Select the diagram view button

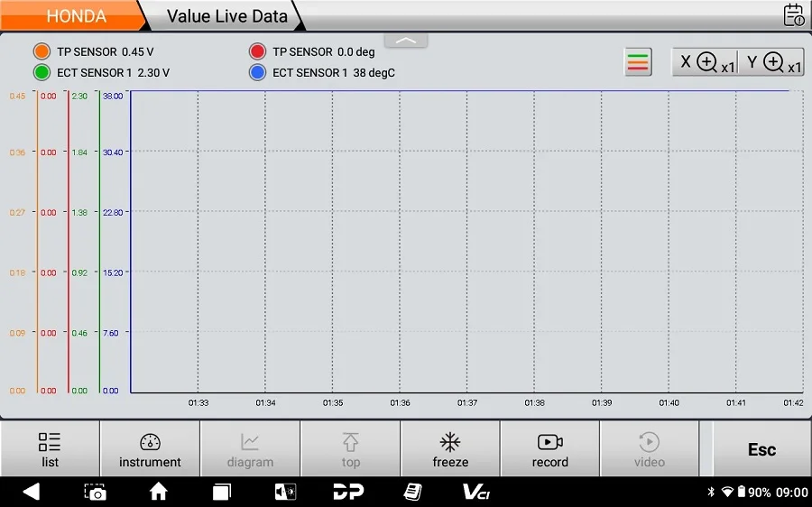[250, 449]
